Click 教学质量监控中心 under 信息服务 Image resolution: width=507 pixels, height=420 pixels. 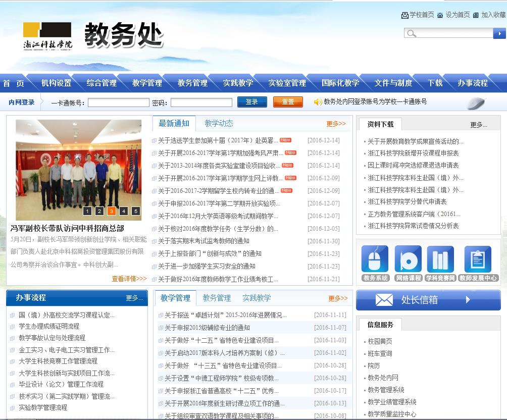pos(392,414)
